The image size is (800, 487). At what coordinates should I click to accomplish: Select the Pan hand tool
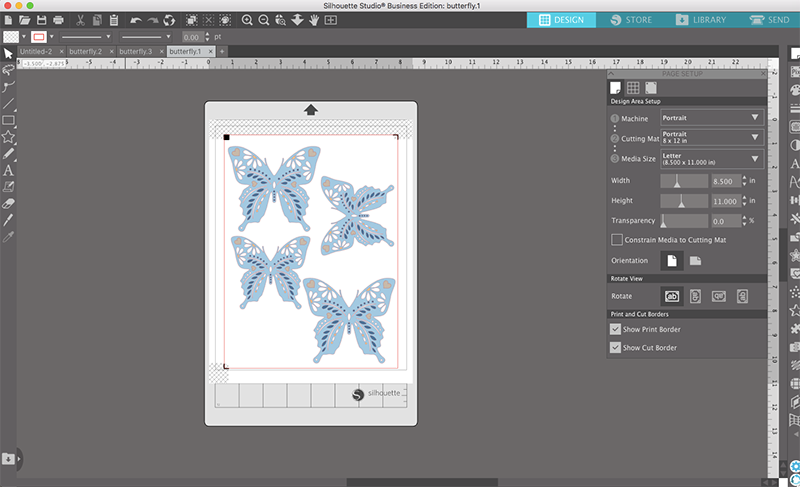coord(313,19)
